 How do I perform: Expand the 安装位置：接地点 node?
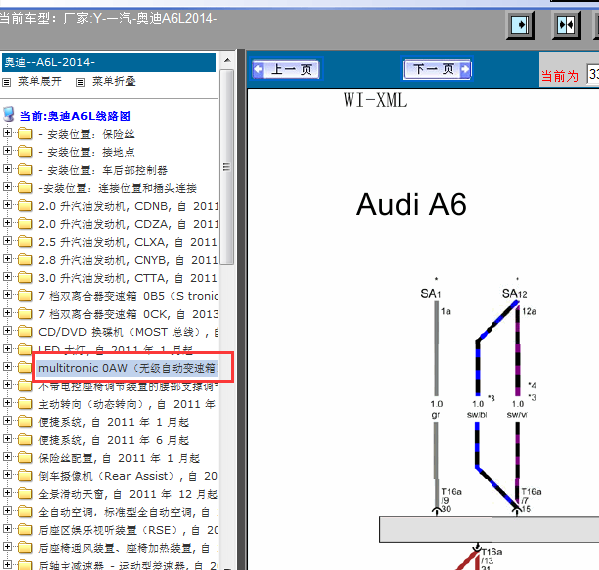(x=7, y=151)
